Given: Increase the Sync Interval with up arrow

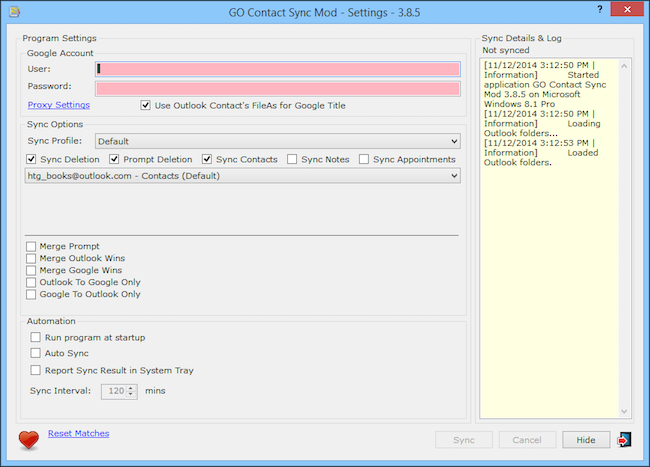Looking at the screenshot, I should 131,388.
